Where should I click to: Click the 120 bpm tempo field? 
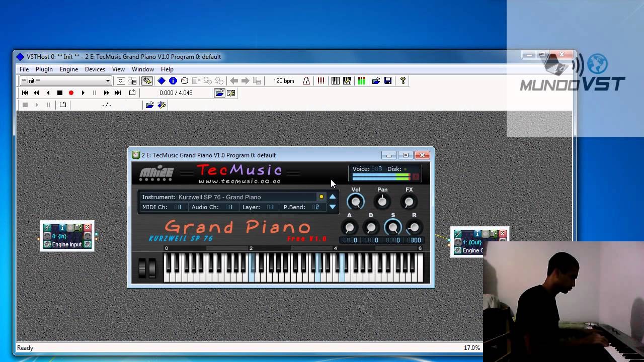pyautogui.click(x=283, y=81)
